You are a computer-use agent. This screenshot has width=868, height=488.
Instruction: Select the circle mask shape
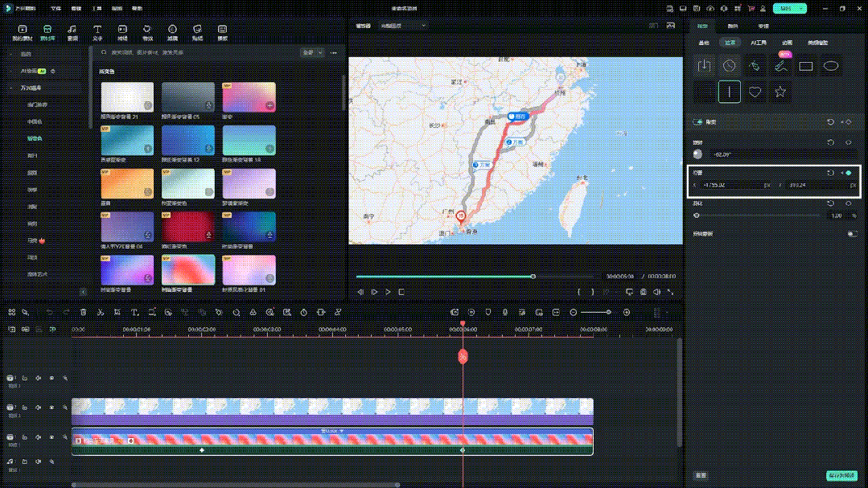729,66
